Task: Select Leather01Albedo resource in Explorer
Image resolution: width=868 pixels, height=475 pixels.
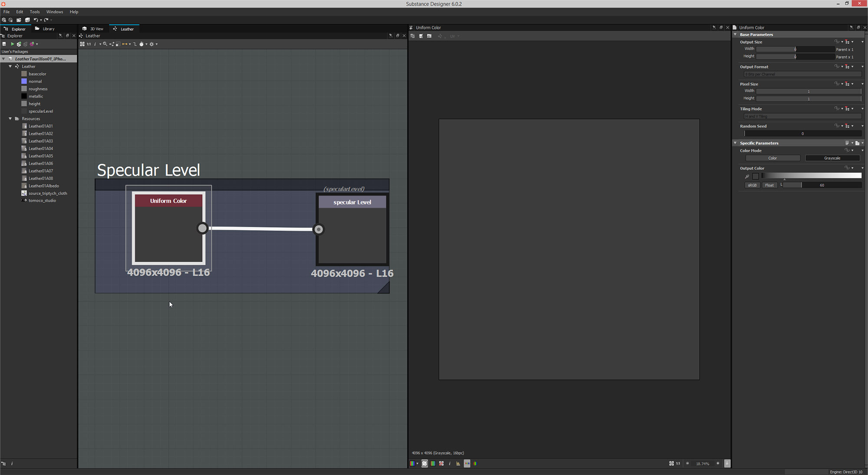Action: [x=43, y=186]
